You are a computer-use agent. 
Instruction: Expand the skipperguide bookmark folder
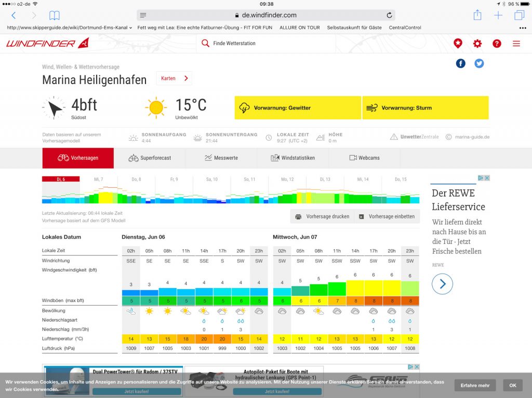click(70, 28)
